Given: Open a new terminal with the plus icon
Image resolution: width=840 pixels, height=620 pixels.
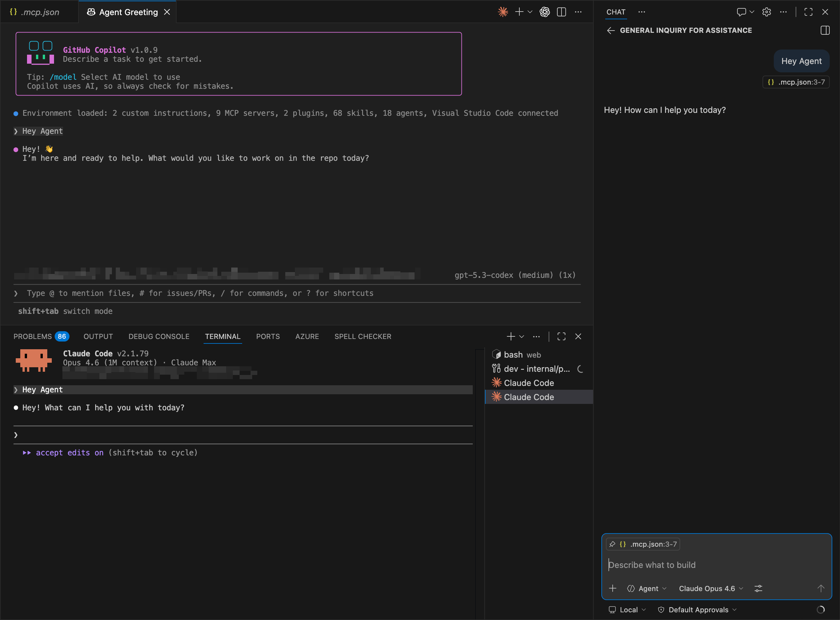Looking at the screenshot, I should pos(510,336).
